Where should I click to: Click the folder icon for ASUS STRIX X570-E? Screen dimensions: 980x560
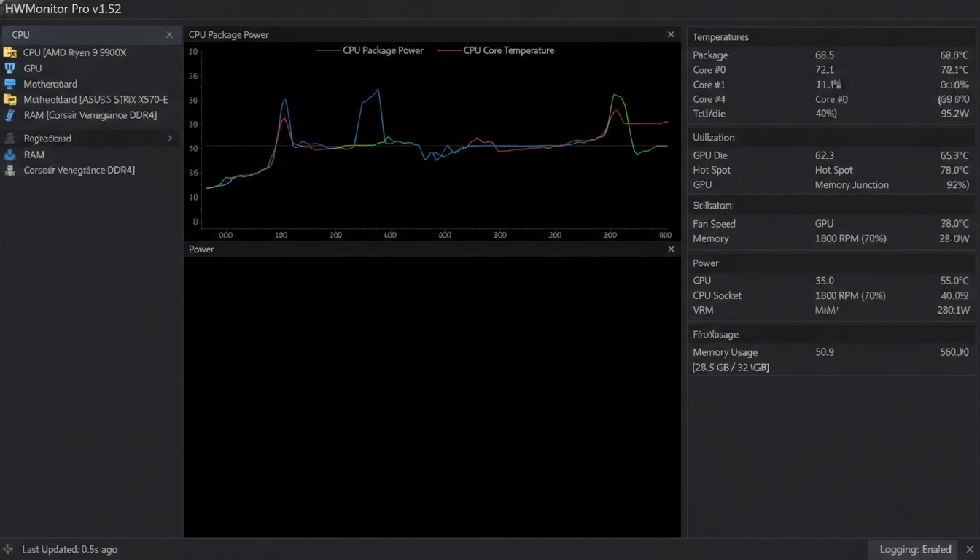click(9, 99)
